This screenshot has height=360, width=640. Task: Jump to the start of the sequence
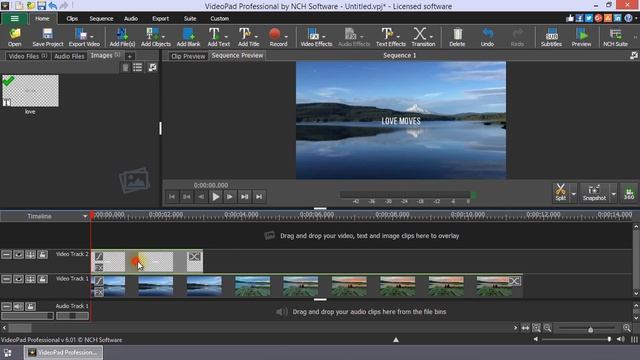(172, 197)
